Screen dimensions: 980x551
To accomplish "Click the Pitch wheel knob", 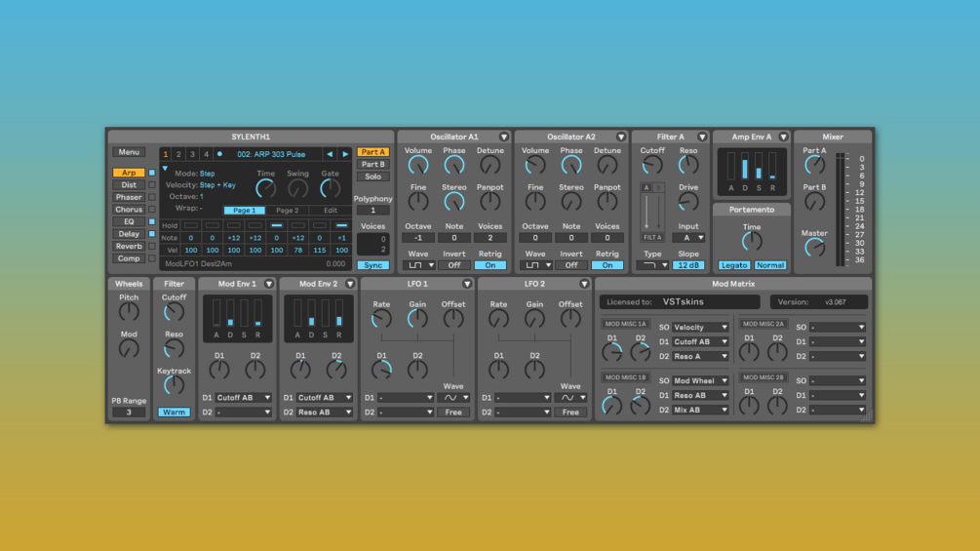I will [129, 312].
